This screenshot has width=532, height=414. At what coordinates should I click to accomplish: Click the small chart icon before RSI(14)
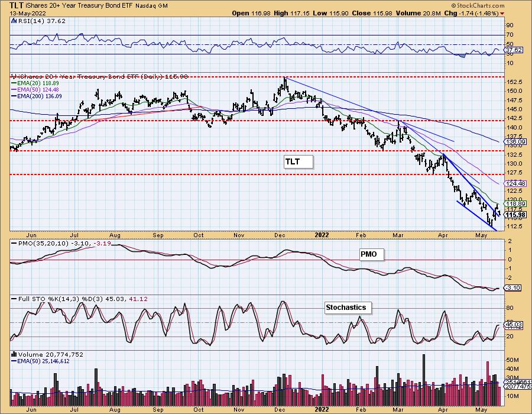tap(14, 21)
